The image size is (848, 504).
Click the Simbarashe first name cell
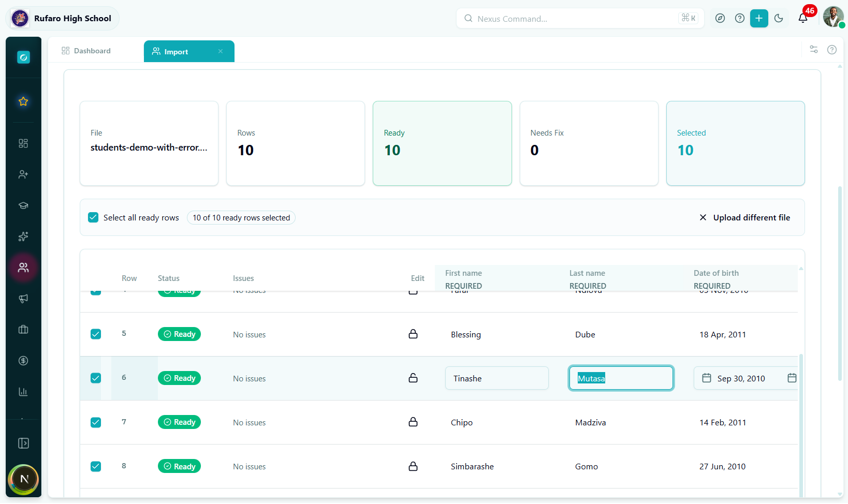472,466
